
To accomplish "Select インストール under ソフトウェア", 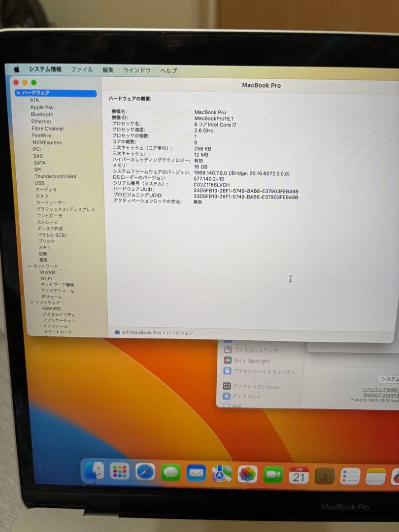I will pyautogui.click(x=56, y=326).
